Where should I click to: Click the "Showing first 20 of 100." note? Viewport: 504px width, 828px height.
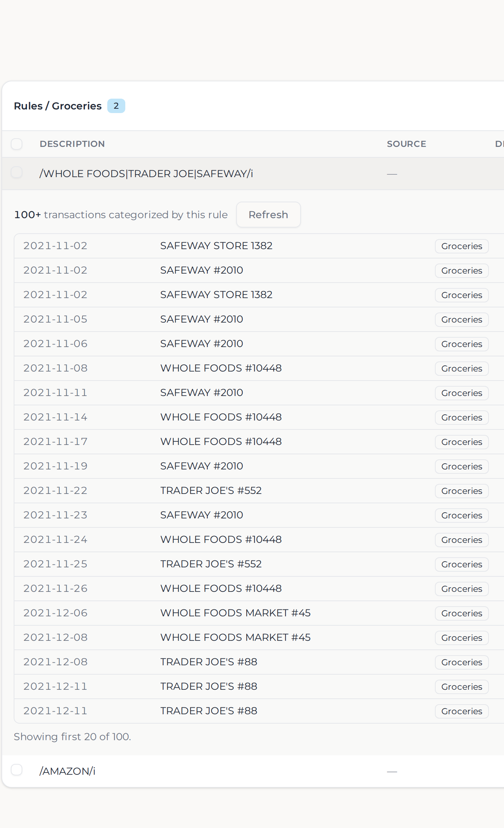72,737
